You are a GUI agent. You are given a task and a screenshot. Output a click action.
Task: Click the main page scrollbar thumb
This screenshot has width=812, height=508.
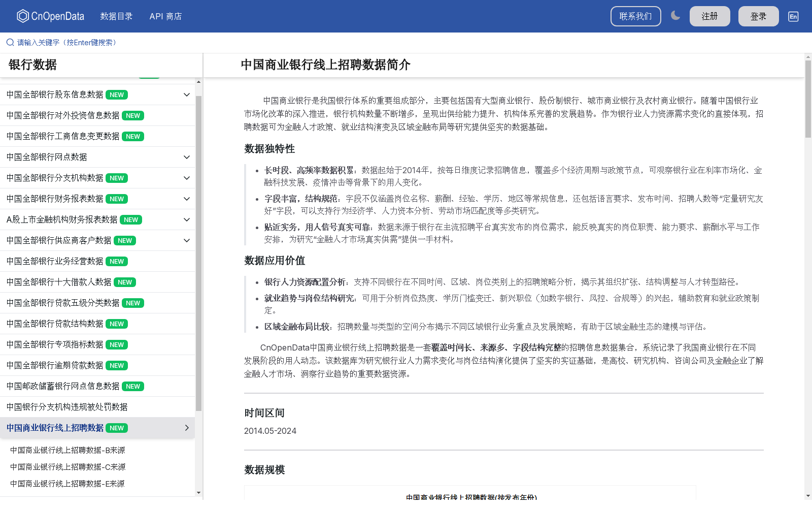pos(808,99)
